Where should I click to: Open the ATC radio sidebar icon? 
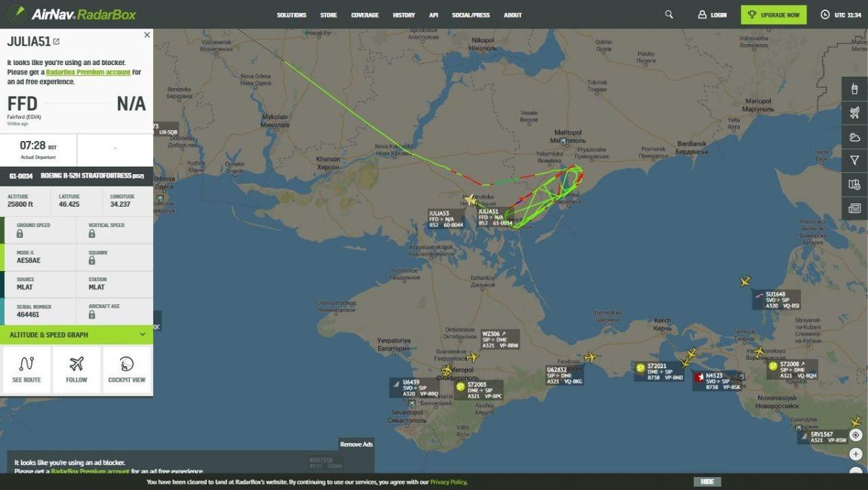click(x=855, y=89)
